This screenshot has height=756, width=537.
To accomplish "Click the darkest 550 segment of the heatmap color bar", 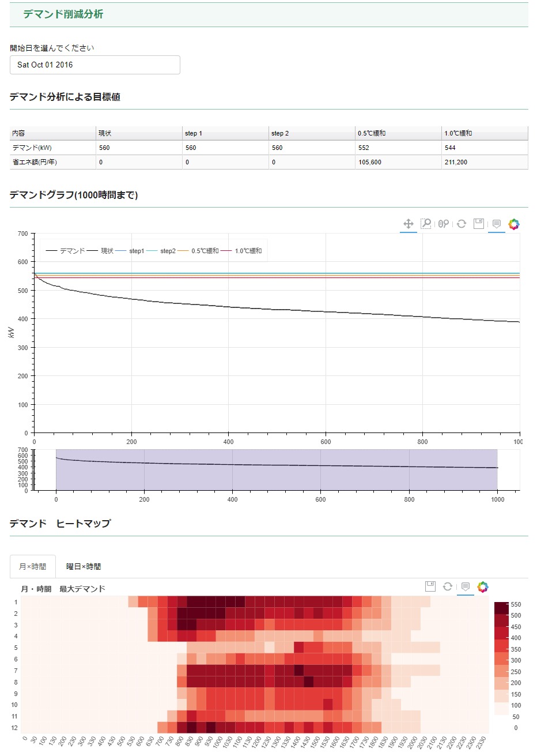I will [x=501, y=607].
